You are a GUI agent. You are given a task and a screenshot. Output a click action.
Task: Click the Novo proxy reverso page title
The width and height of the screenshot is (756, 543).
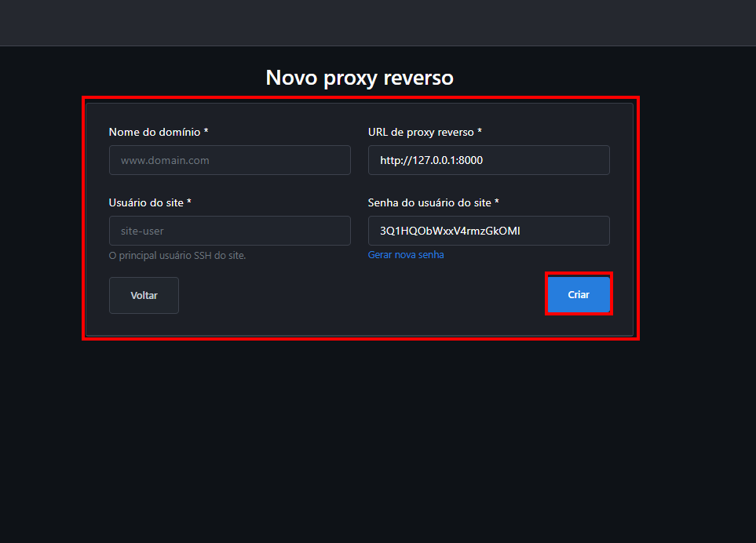click(360, 78)
